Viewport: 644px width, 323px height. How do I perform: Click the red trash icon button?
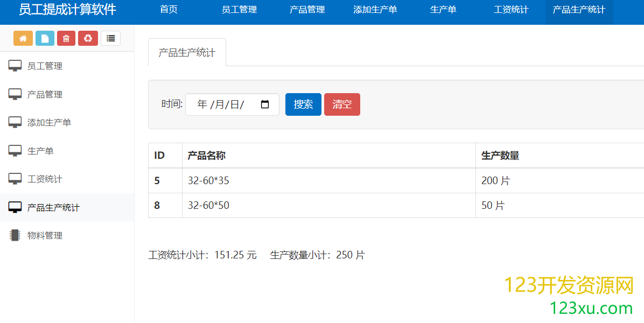tap(66, 38)
